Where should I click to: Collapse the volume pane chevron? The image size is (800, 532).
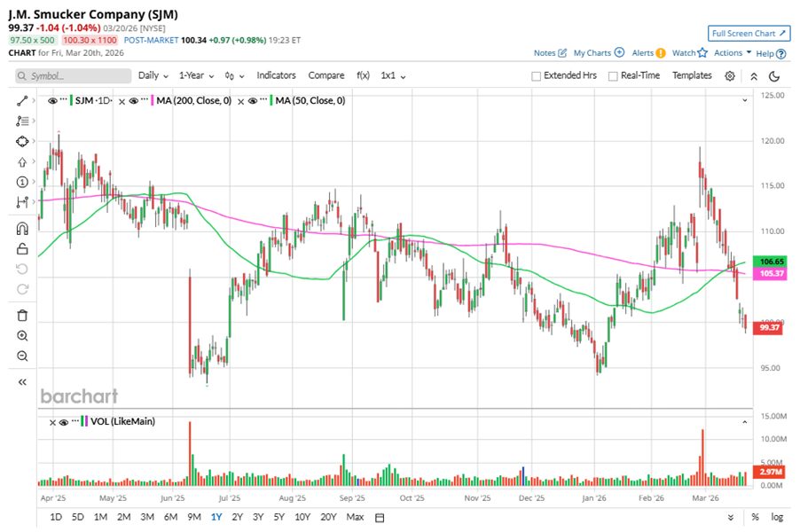click(x=744, y=422)
